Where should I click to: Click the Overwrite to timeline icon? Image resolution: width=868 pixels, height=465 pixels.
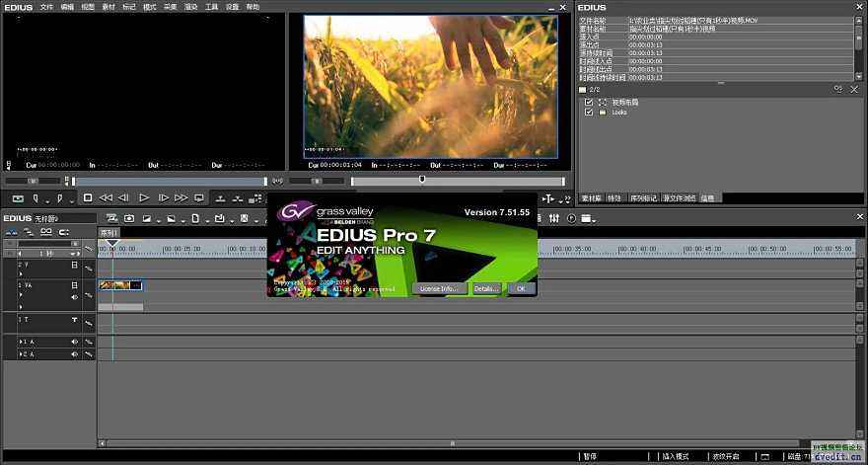click(x=238, y=198)
